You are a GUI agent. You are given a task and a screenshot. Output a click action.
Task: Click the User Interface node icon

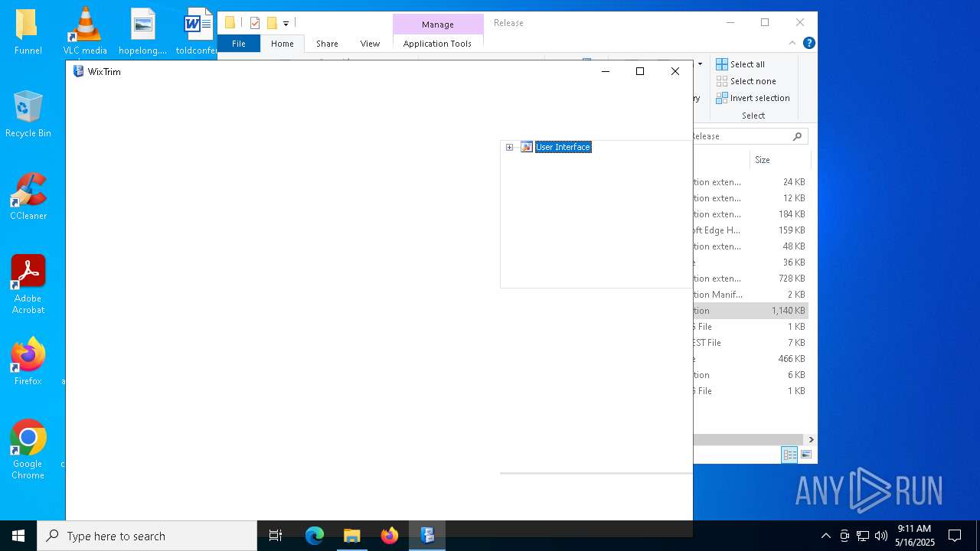click(527, 147)
